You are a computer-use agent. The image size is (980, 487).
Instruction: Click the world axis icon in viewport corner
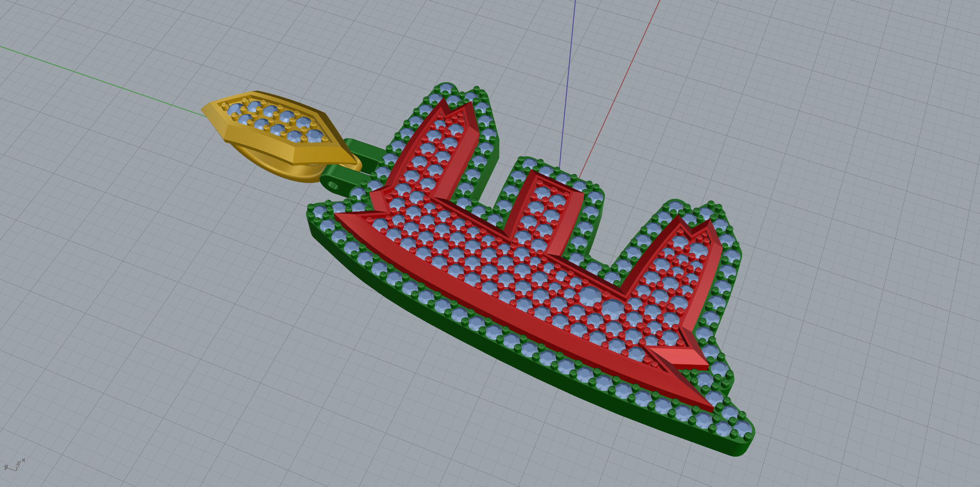pyautogui.click(x=14, y=465)
